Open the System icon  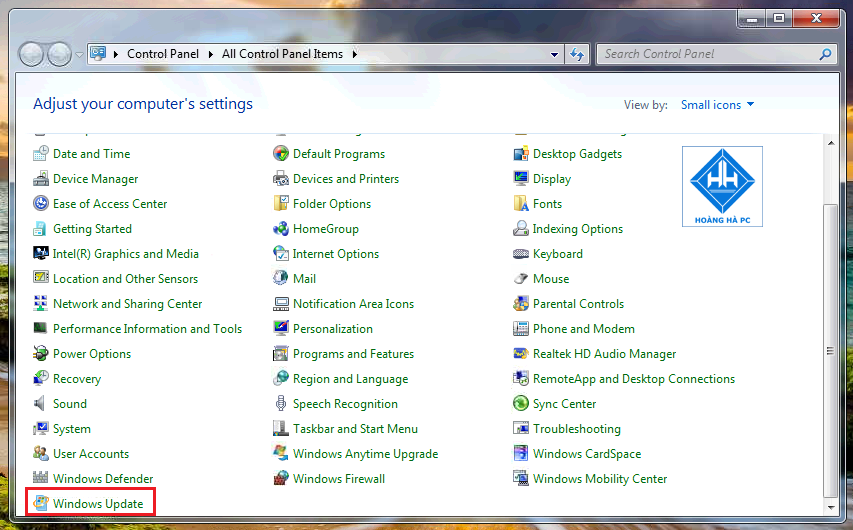[x=40, y=429]
